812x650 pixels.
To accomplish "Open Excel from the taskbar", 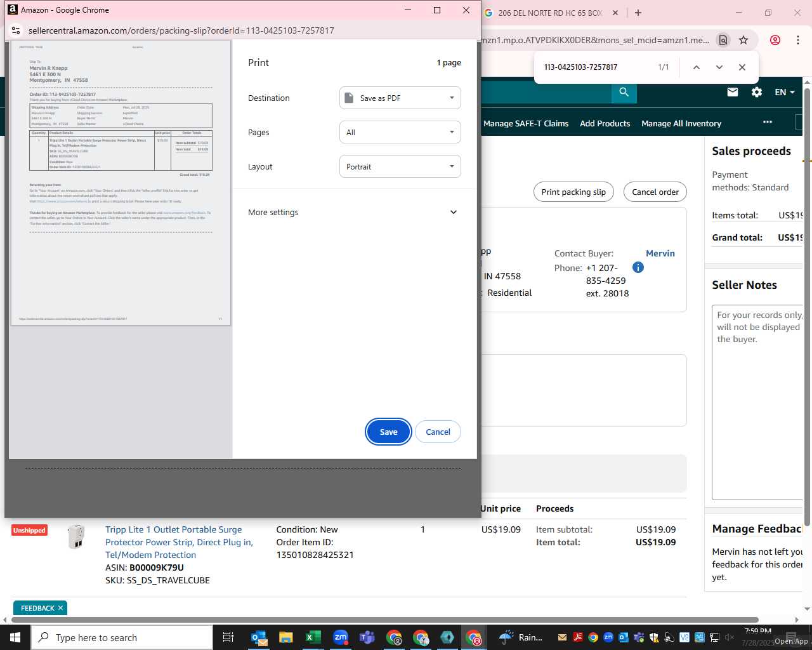I will point(313,637).
